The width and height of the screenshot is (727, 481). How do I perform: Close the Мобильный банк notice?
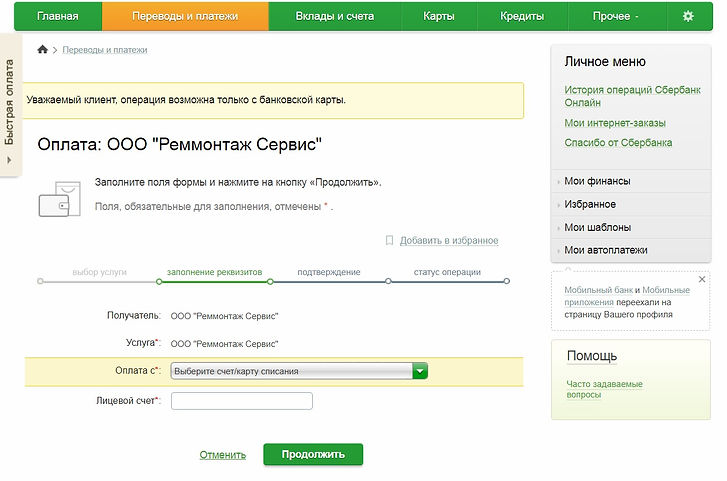702,279
